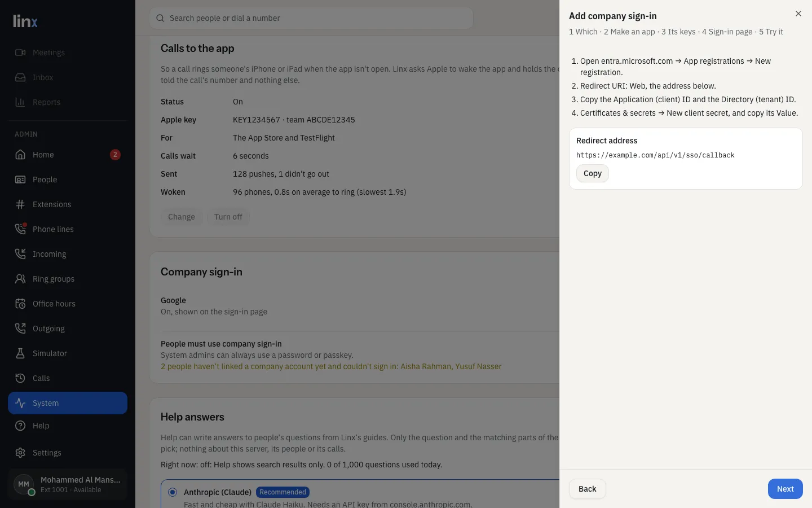The image size is (812, 508).
Task: Open Incoming call arrow icon
Action: [x=20, y=254]
